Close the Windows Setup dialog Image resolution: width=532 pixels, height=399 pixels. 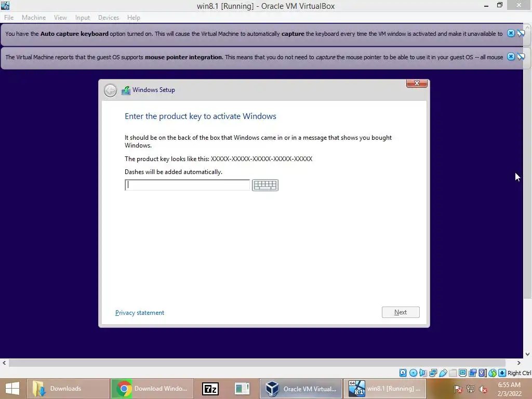coord(417,83)
